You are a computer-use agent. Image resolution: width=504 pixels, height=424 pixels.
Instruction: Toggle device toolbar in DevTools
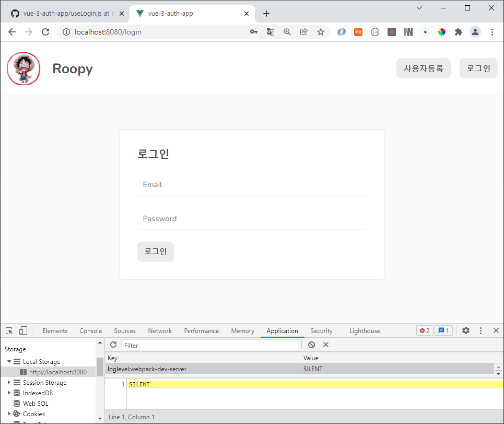tap(23, 330)
